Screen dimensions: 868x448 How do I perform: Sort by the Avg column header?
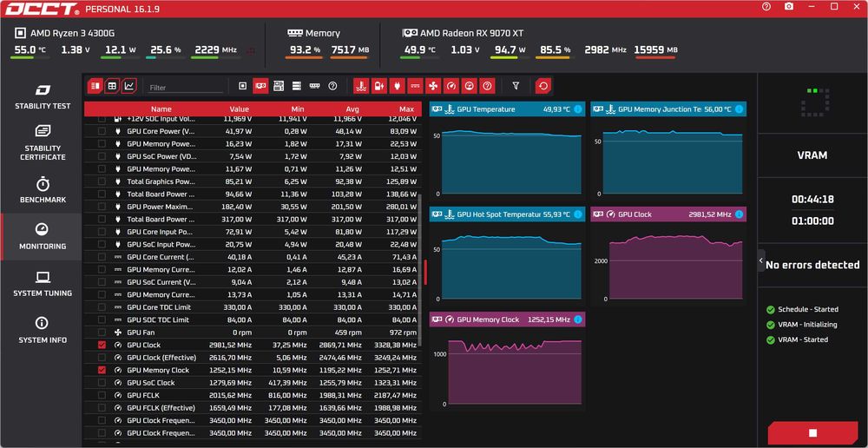[352, 109]
